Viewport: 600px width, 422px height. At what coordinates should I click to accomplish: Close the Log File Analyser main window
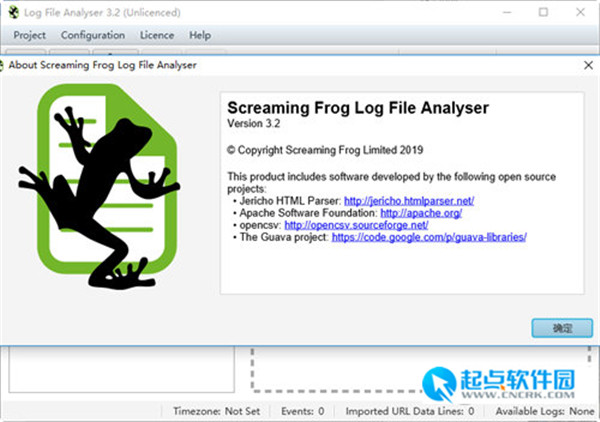click(580, 12)
